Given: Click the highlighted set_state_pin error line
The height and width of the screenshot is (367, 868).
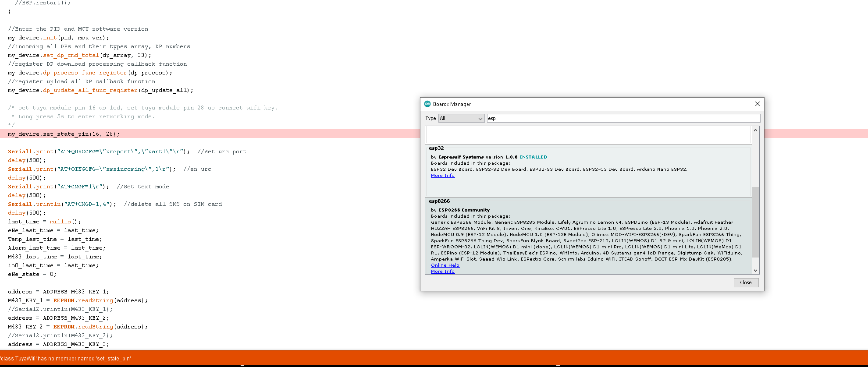Looking at the screenshot, I should click(64, 134).
